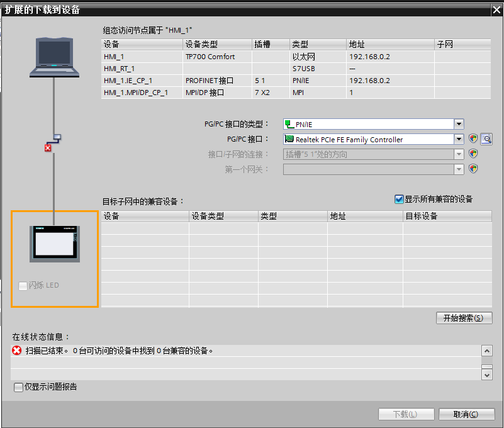
Task: Expand the Realtek PCIe FE Family Controller dropdown
Action: [459, 139]
